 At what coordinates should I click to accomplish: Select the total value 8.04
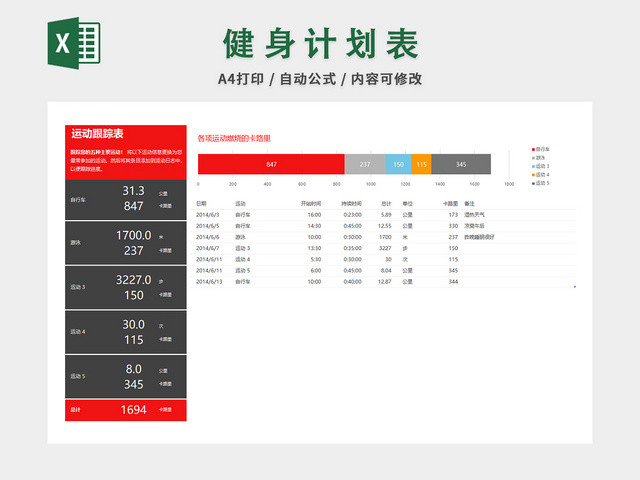tap(386, 271)
